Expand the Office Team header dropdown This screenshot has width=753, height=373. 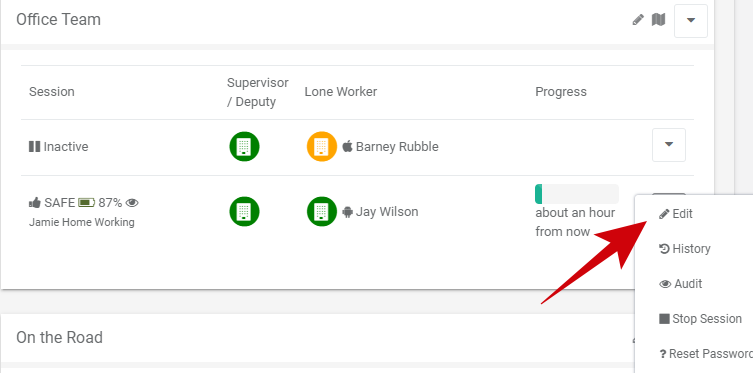click(691, 21)
